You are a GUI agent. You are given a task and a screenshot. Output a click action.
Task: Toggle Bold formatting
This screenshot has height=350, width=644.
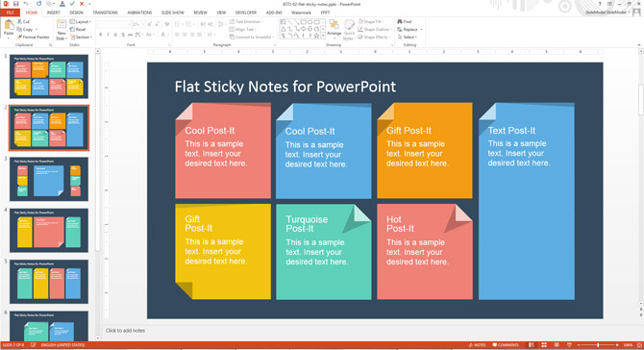(x=101, y=35)
